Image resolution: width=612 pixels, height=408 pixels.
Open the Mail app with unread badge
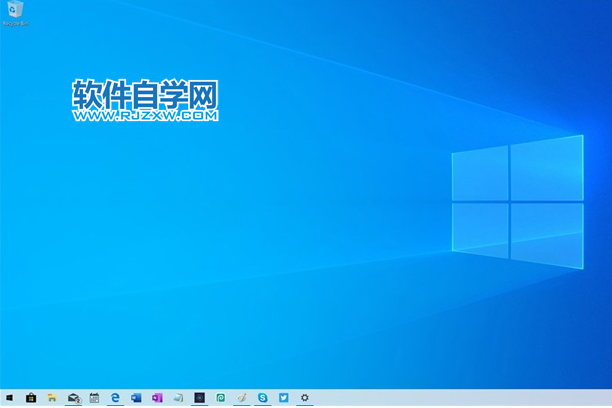click(x=73, y=398)
